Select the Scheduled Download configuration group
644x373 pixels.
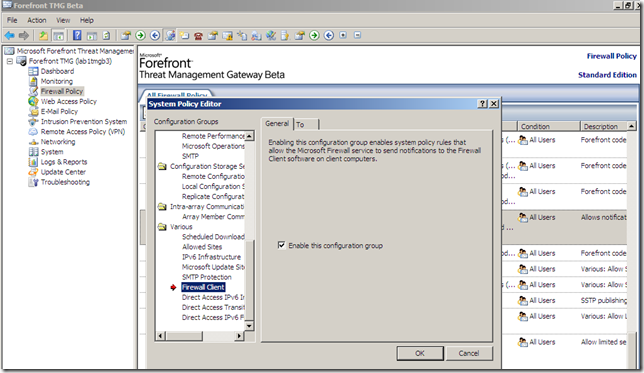pos(213,237)
